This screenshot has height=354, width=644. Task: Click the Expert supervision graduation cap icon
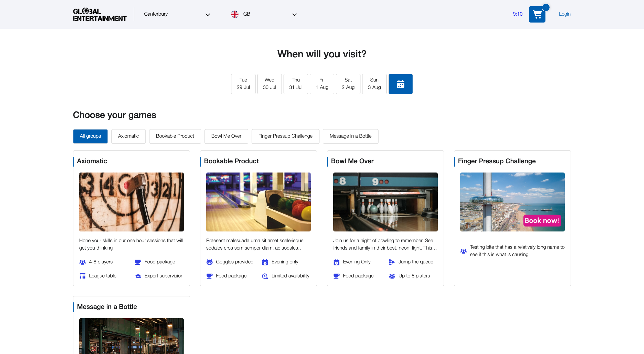click(138, 276)
